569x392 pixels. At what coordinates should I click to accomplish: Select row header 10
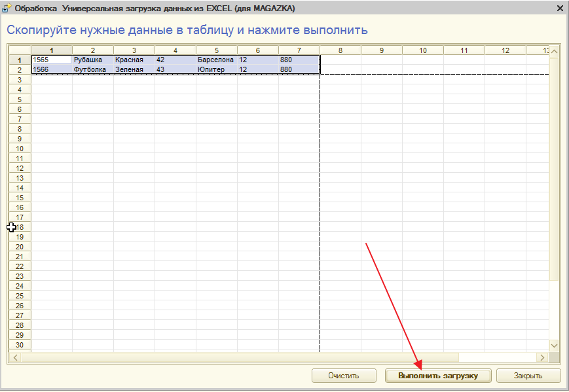(20, 149)
